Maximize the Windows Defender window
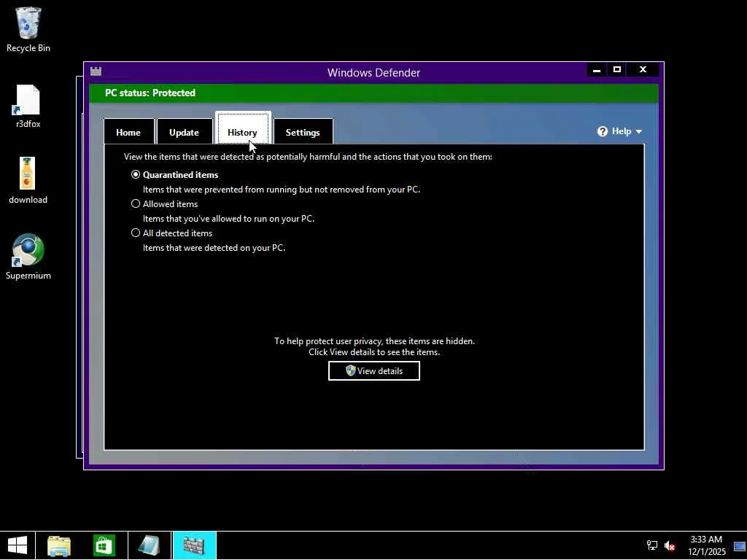The width and height of the screenshot is (747, 560). pyautogui.click(x=617, y=70)
